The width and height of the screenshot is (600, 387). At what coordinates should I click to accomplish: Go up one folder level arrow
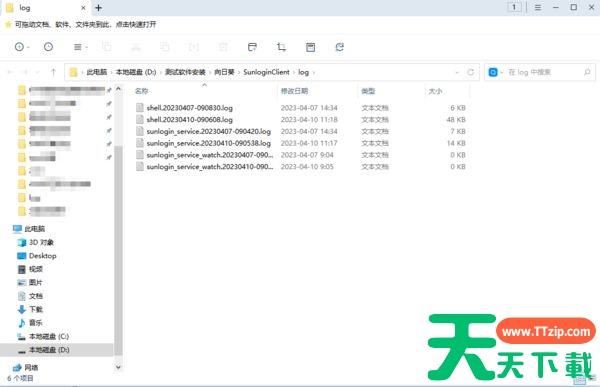(x=53, y=72)
